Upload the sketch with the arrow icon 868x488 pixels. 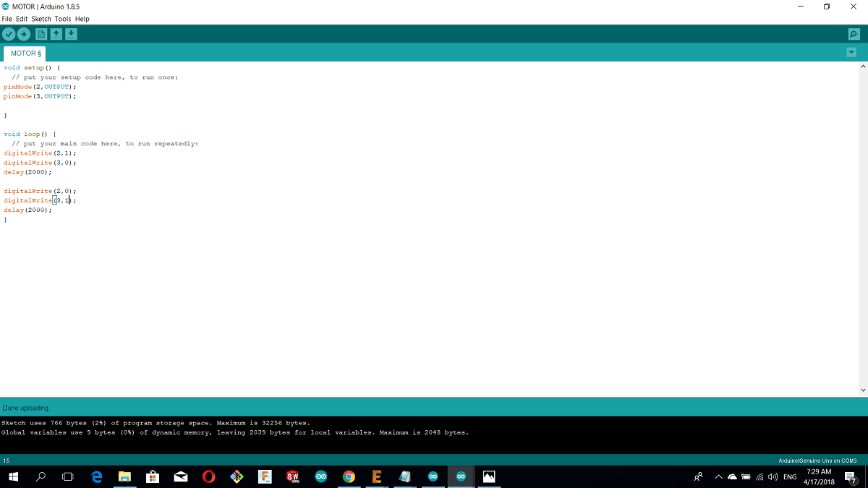click(24, 34)
